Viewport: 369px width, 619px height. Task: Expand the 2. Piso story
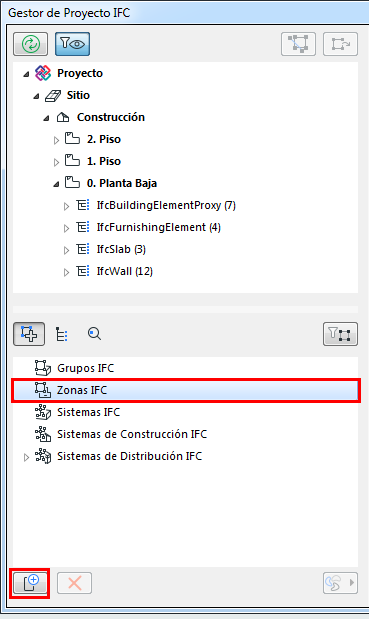click(x=56, y=140)
